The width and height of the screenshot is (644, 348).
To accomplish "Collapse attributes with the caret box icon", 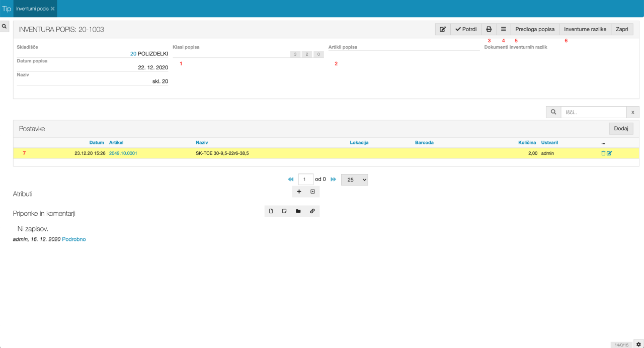I will [x=312, y=192].
